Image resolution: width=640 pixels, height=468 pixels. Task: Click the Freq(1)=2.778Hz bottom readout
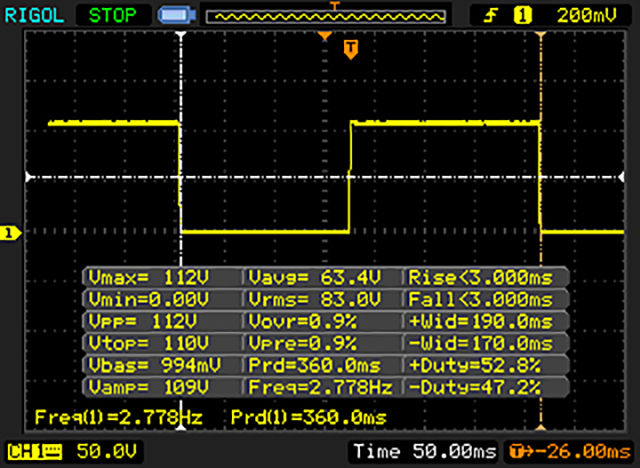click(118, 417)
